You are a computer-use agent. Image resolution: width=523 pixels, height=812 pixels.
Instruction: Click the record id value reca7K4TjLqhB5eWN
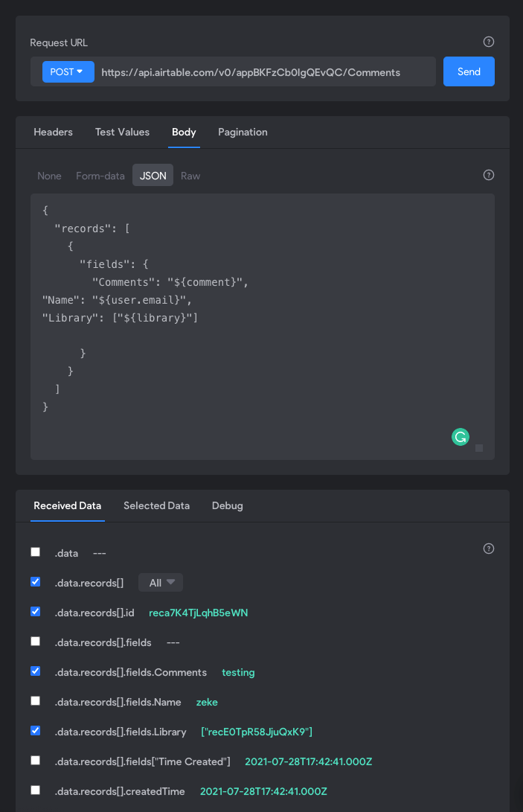pos(199,613)
